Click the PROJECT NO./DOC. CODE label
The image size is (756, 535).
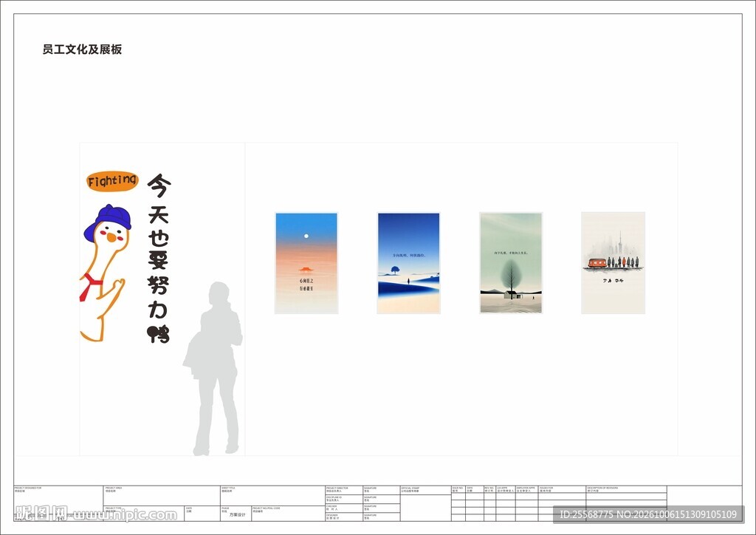coord(266,508)
